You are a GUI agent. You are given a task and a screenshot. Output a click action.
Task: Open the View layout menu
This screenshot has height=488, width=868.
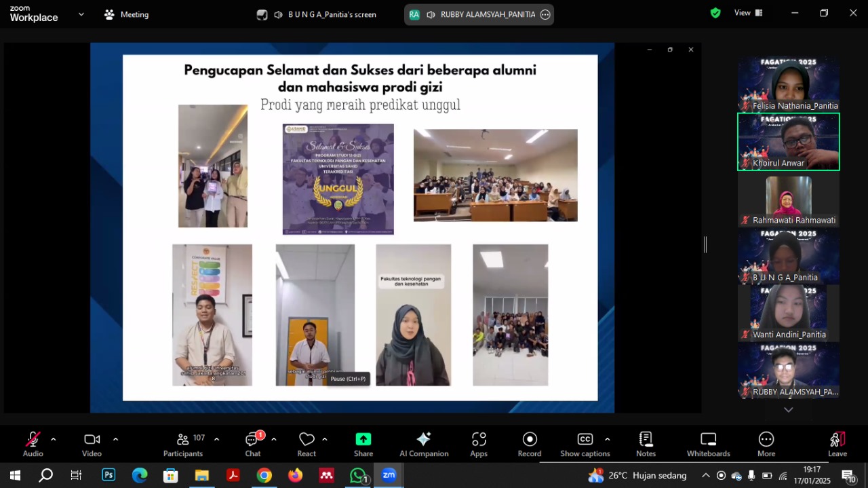(749, 13)
